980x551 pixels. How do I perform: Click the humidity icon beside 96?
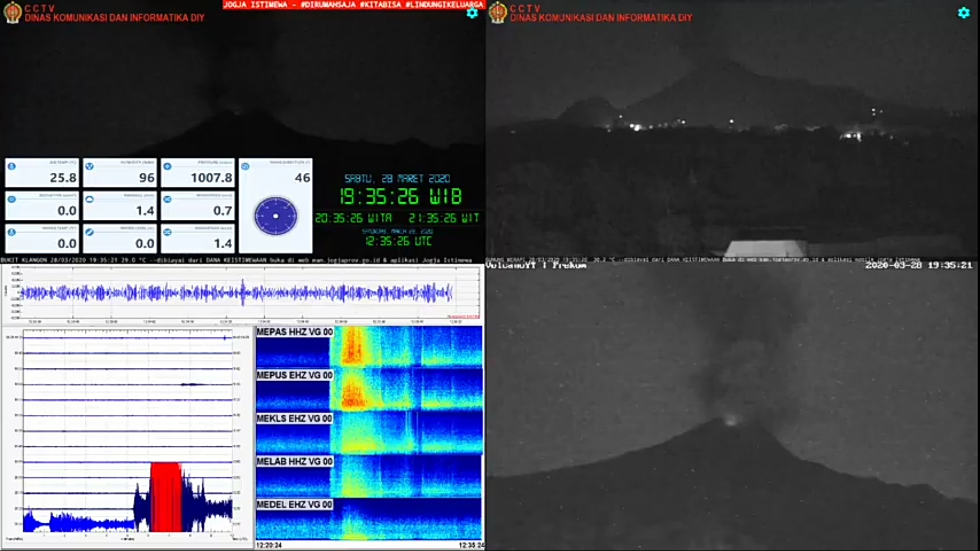(x=89, y=166)
